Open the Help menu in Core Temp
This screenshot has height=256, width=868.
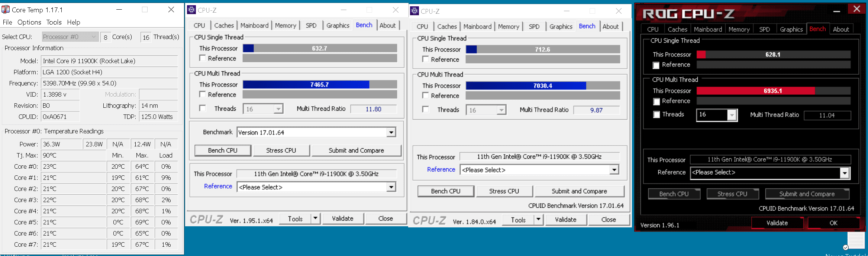click(x=74, y=22)
